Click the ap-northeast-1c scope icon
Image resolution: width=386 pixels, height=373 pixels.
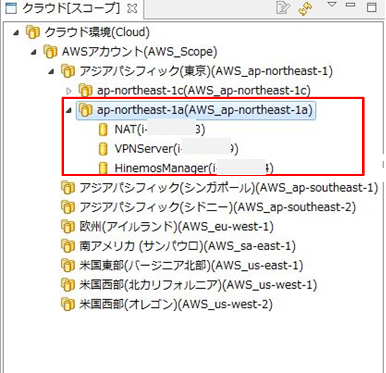point(85,90)
